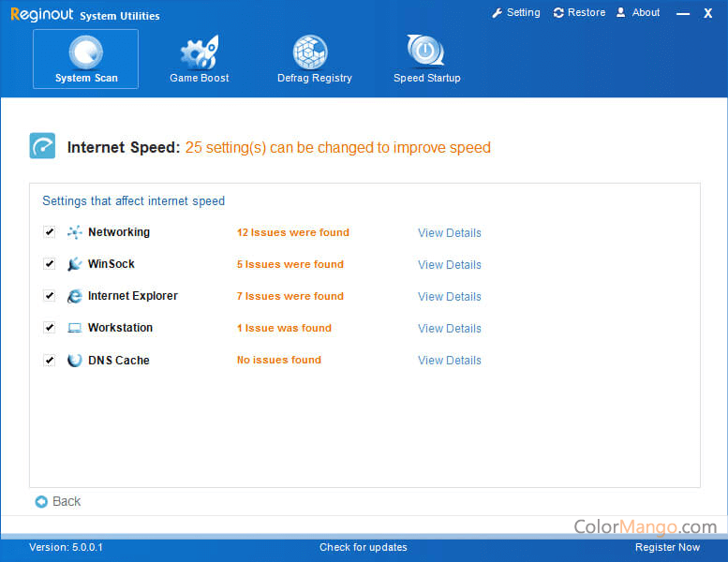Image resolution: width=728 pixels, height=562 pixels.
Task: Open the About menu
Action: pos(637,12)
